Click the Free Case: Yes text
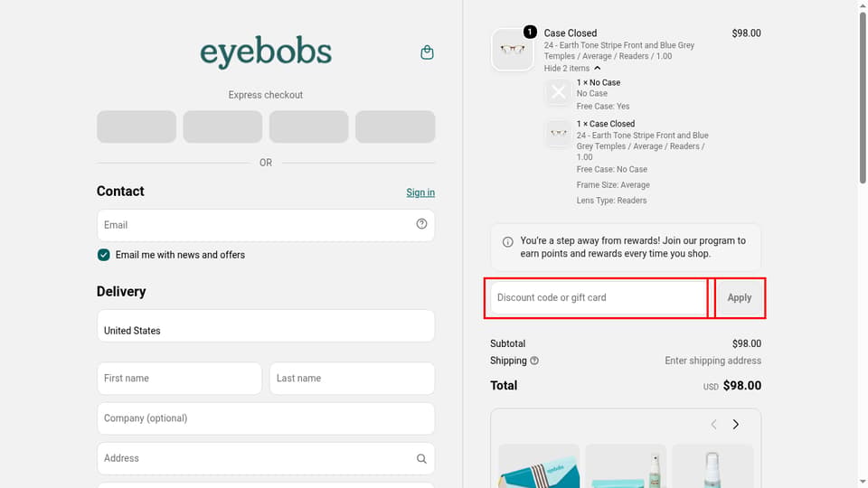Viewport: 868px width, 488px height. point(603,107)
